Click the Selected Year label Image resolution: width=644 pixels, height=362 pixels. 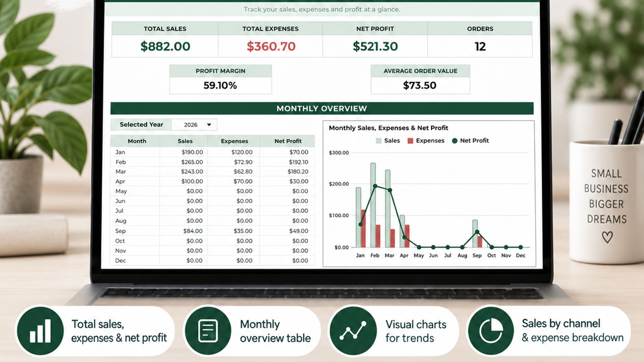click(x=141, y=125)
